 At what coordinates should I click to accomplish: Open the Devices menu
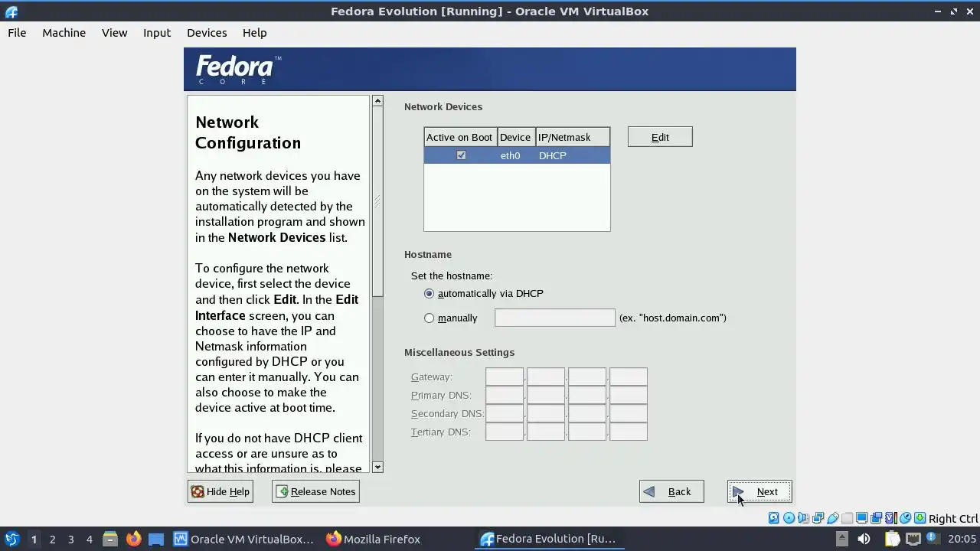pyautogui.click(x=207, y=33)
